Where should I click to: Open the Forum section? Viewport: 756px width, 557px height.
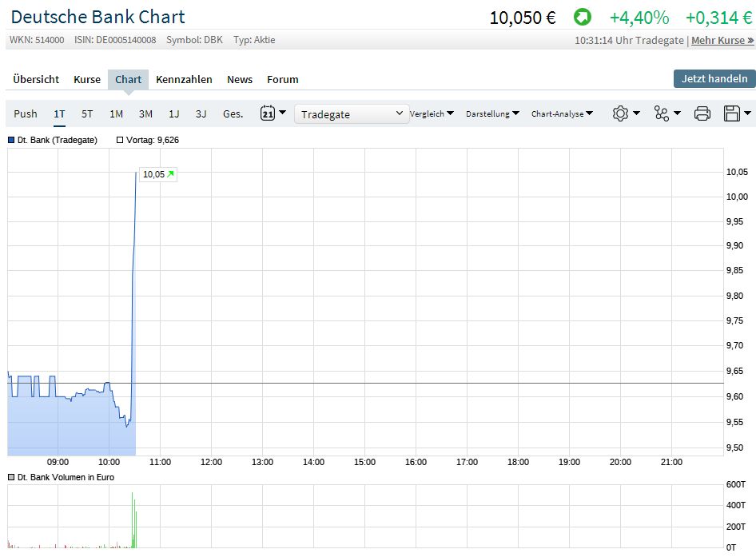coord(282,79)
